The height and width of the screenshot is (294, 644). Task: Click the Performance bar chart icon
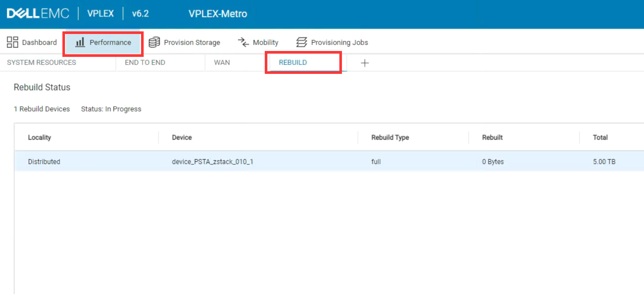pos(80,42)
